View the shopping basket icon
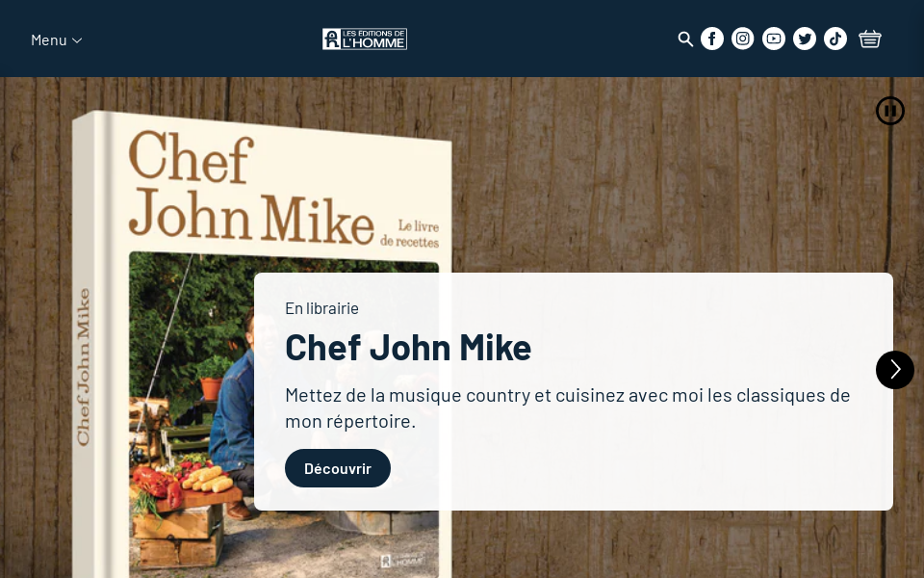The width and height of the screenshot is (924, 578). (x=870, y=39)
